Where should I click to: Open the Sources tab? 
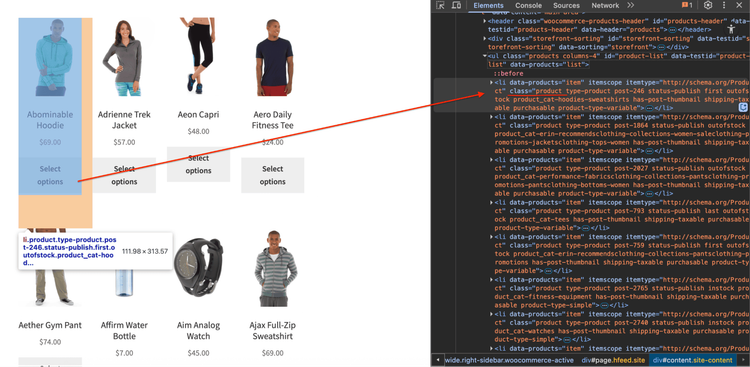pos(566,5)
